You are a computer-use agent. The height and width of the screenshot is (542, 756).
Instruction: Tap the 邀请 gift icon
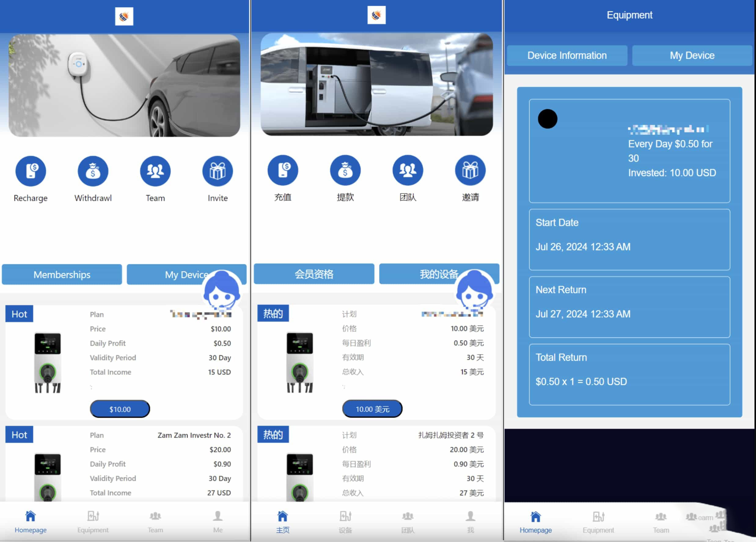[x=470, y=170]
